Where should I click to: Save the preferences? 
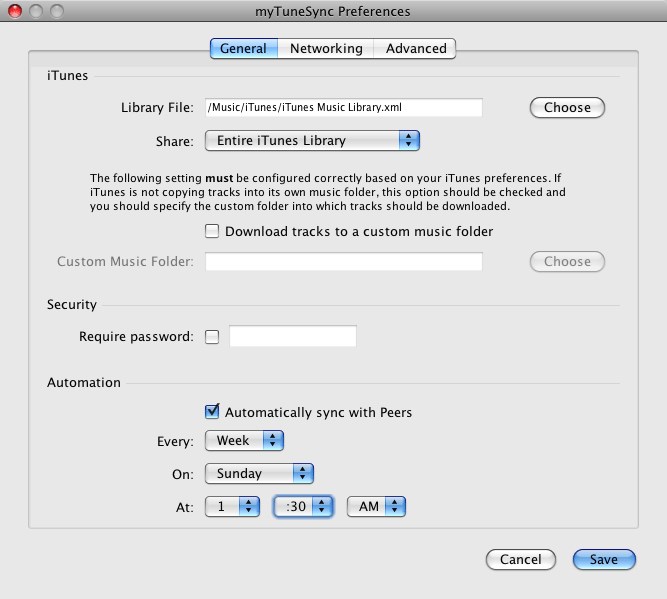point(604,559)
